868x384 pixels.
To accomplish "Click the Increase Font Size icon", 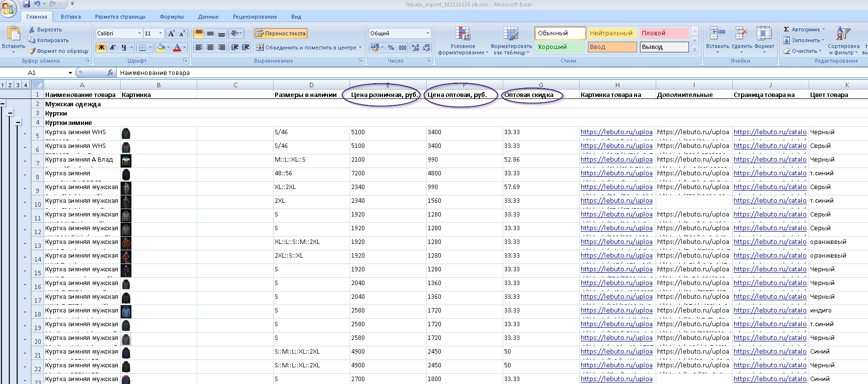I will [x=171, y=33].
